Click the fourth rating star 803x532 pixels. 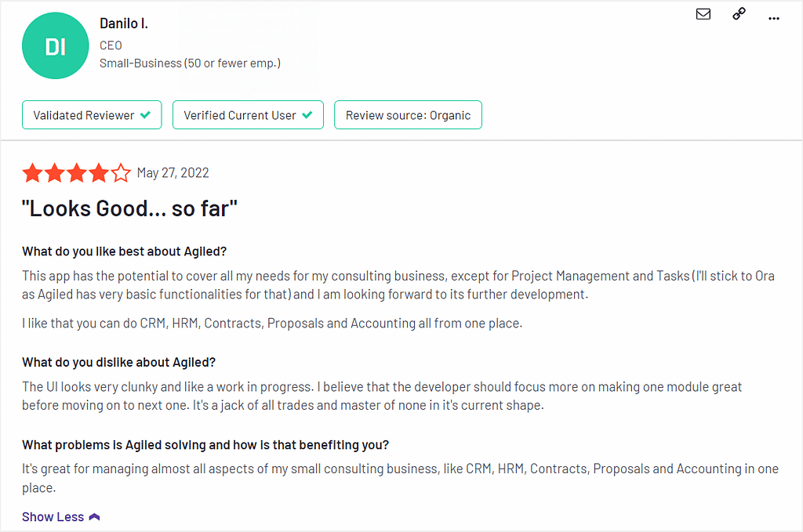(99, 173)
